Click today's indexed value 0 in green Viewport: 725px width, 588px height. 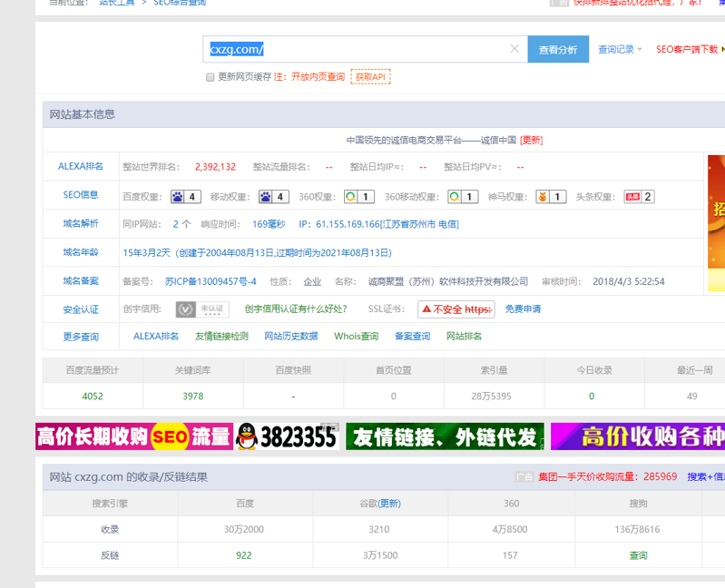coord(592,397)
